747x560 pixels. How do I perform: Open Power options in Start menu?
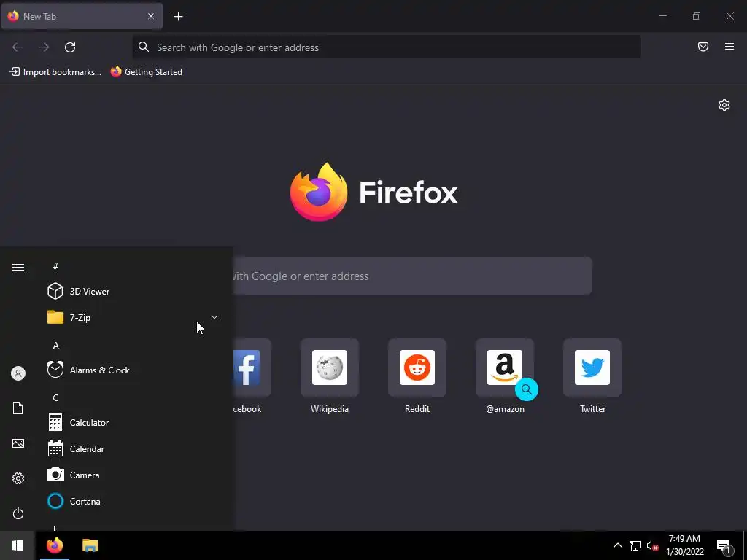click(x=18, y=513)
